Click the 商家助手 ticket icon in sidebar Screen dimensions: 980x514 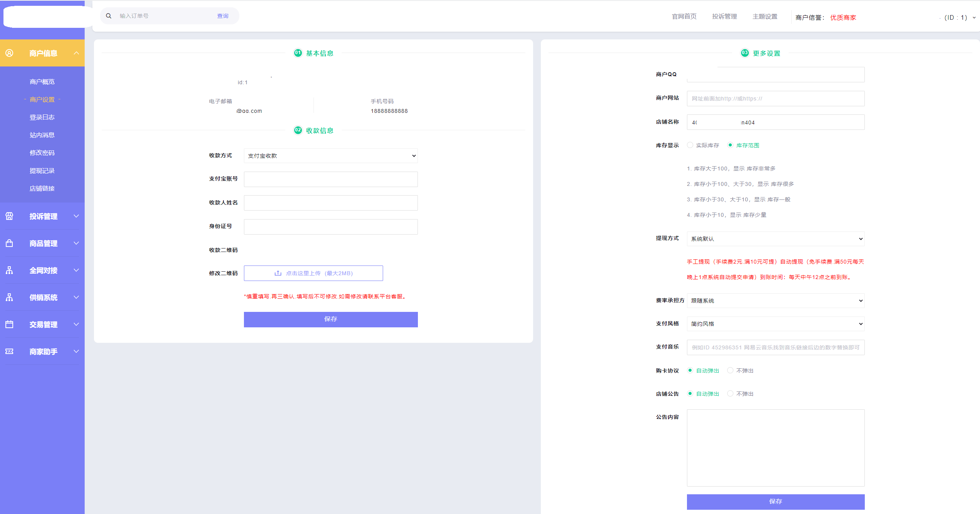coord(9,351)
